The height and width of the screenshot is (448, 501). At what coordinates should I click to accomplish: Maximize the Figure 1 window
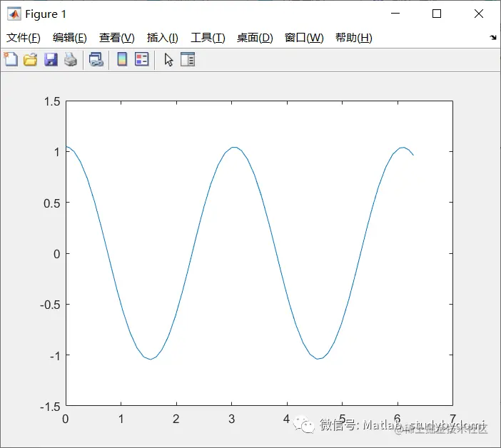(x=437, y=14)
